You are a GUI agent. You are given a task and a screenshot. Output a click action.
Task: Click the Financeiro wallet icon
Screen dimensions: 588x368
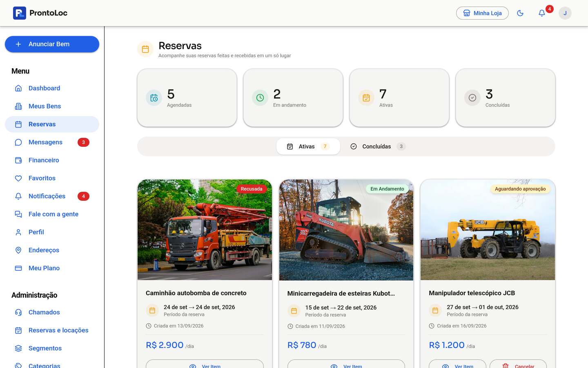(18, 160)
